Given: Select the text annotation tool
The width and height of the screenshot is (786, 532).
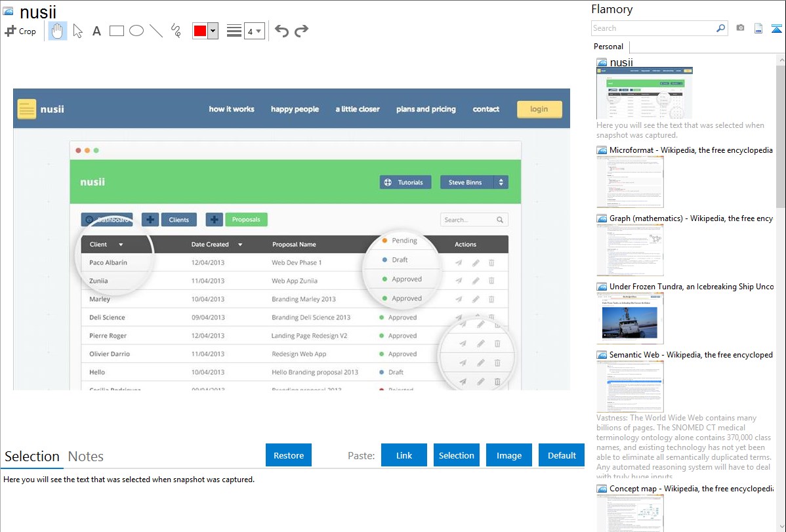Looking at the screenshot, I should pos(96,31).
